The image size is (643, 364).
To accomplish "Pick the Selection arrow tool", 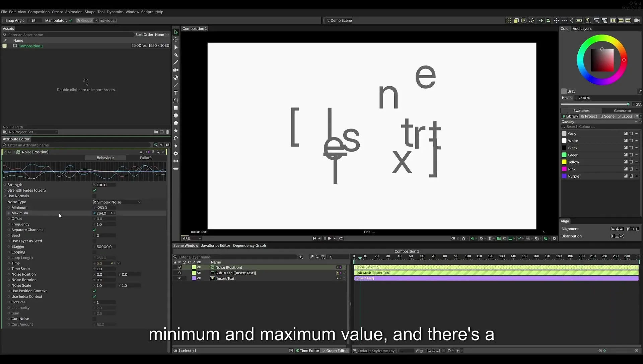I will tap(175, 32).
